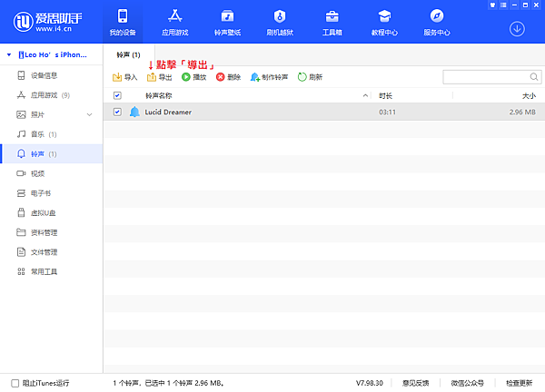Sort by 时长 duration column header

click(385, 96)
